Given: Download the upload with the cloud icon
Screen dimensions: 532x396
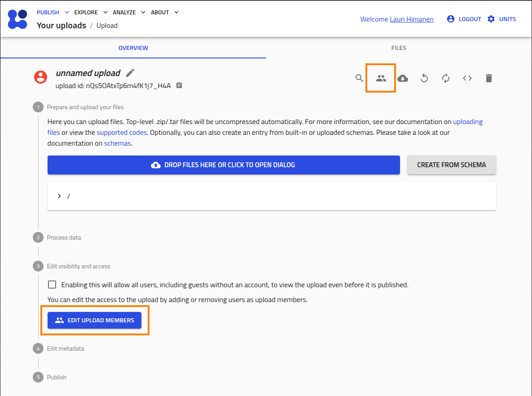Looking at the screenshot, I should (x=403, y=78).
